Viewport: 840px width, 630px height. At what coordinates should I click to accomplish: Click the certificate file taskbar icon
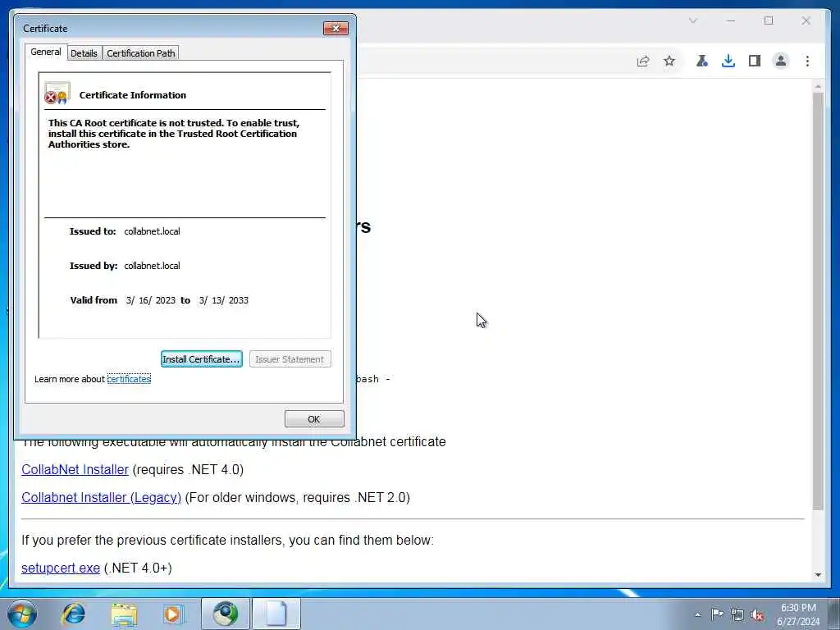(276, 614)
